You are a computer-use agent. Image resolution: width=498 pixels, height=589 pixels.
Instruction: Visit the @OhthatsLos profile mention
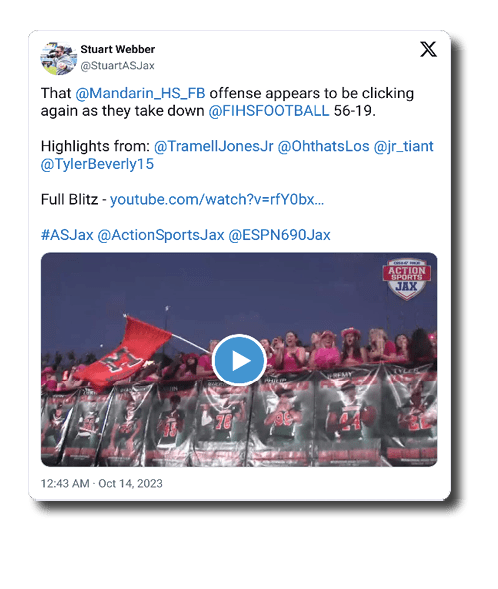coord(323,146)
